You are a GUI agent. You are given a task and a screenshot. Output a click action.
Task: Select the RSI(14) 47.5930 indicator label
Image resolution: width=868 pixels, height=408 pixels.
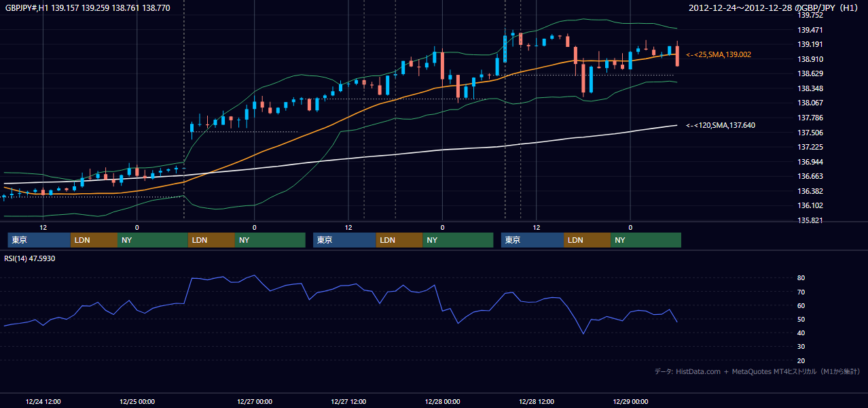click(x=30, y=258)
